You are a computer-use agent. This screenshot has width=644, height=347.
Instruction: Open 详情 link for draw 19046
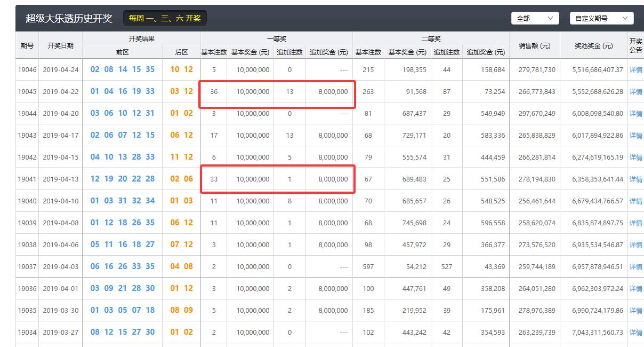(x=635, y=70)
